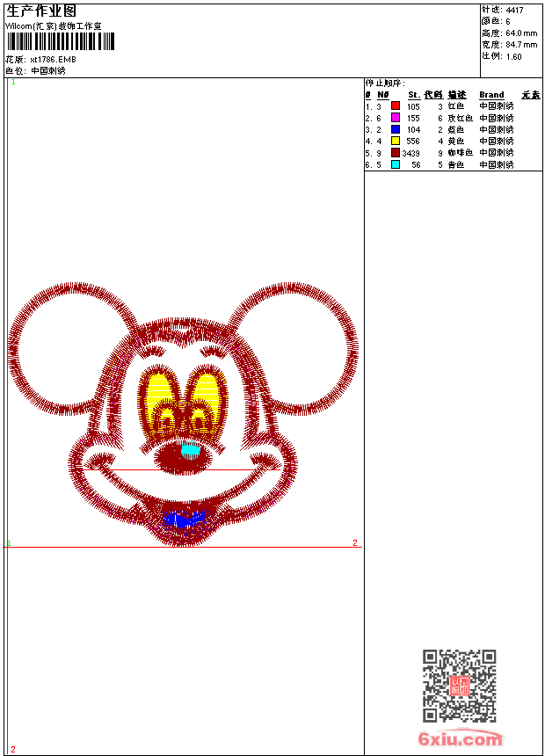Select the dark brown thread color swatch
Viewport: 545px width, 756px height.
pyautogui.click(x=396, y=152)
